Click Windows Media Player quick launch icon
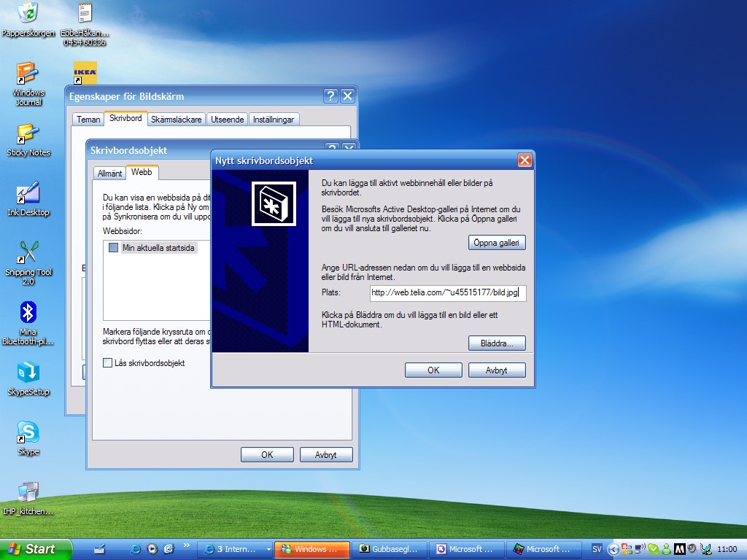The height and width of the screenshot is (560, 747). (152, 549)
